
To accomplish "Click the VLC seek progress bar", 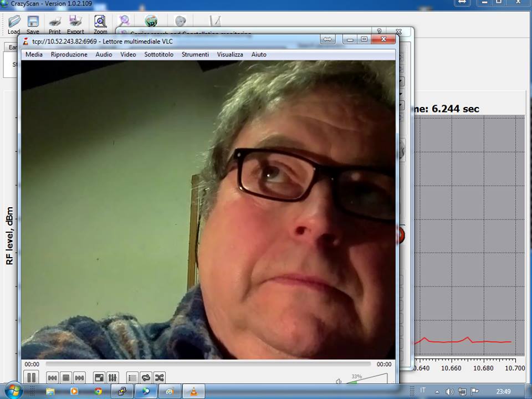I will (208, 364).
